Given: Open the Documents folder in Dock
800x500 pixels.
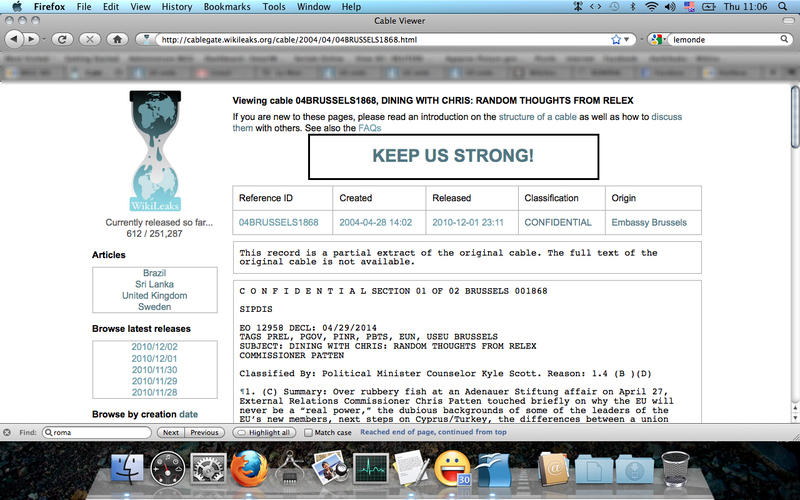Looking at the screenshot, I should point(594,469).
